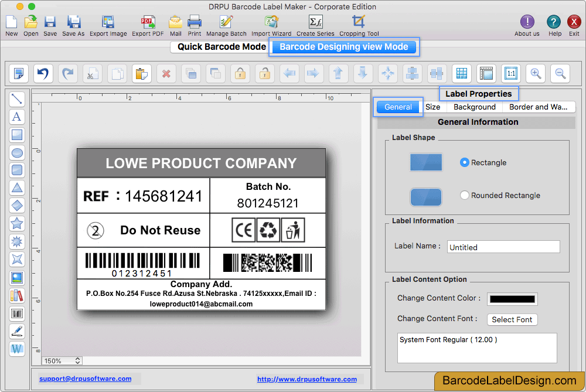
Task: Click the rectangle shape preview thumbnail
Action: [425, 162]
